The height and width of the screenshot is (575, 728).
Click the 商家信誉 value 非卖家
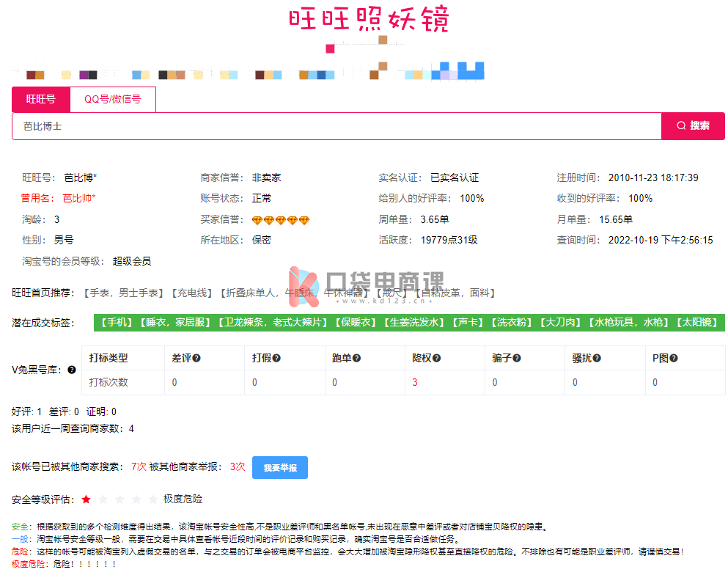click(x=267, y=178)
